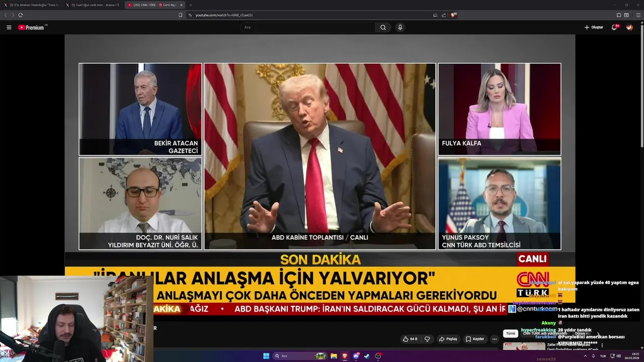Open OBS Studio from the taskbar
Screen dimensions: 644x362
point(378,356)
